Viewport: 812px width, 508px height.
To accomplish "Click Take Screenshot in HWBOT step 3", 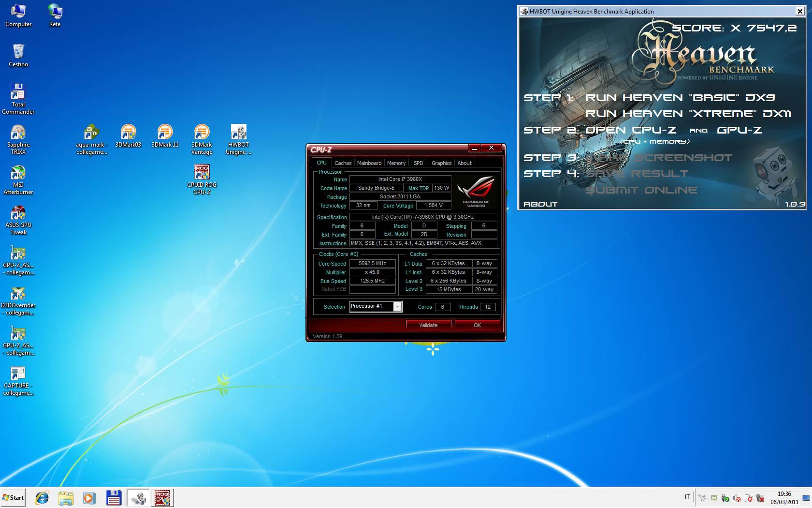I will [659, 158].
